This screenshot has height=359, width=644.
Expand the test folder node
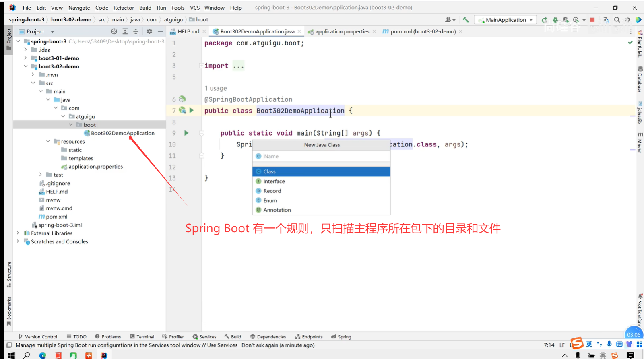tap(40, 175)
